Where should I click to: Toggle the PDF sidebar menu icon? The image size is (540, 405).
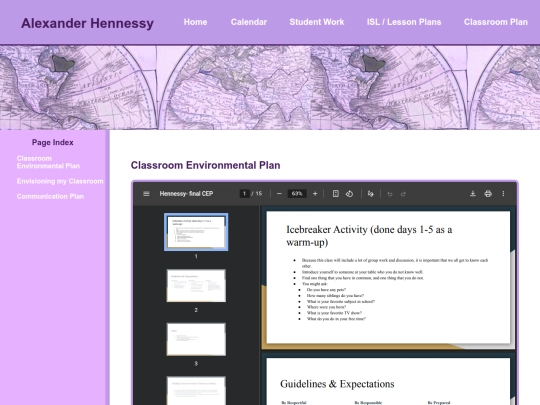click(146, 194)
